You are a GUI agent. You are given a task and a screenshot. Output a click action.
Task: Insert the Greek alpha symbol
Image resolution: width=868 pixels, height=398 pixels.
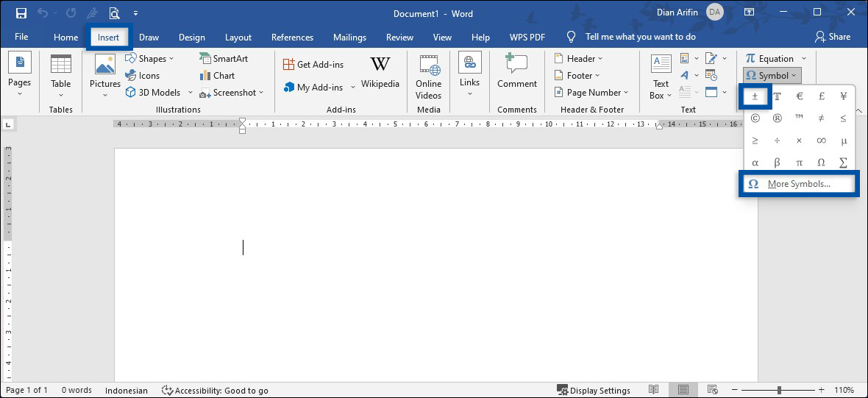pos(755,163)
